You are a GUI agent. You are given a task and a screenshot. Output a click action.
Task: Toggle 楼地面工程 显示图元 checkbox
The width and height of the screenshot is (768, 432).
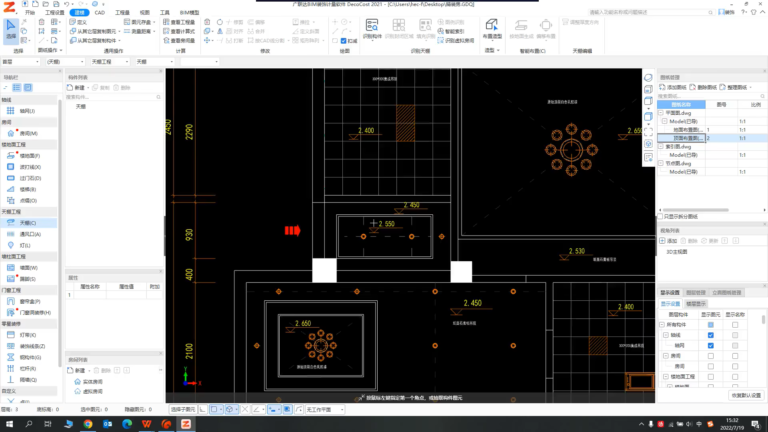711,377
